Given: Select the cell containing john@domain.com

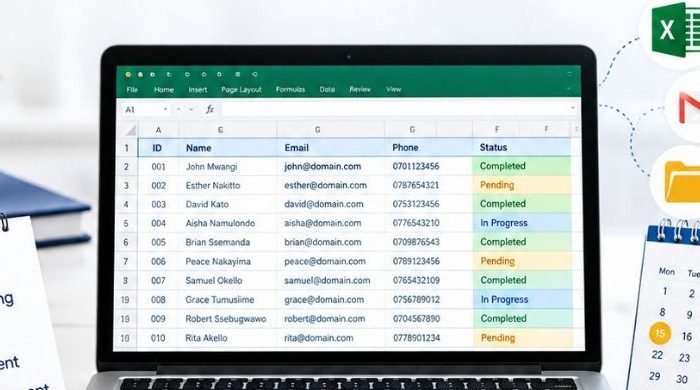Looking at the screenshot, I should pyautogui.click(x=330, y=166).
